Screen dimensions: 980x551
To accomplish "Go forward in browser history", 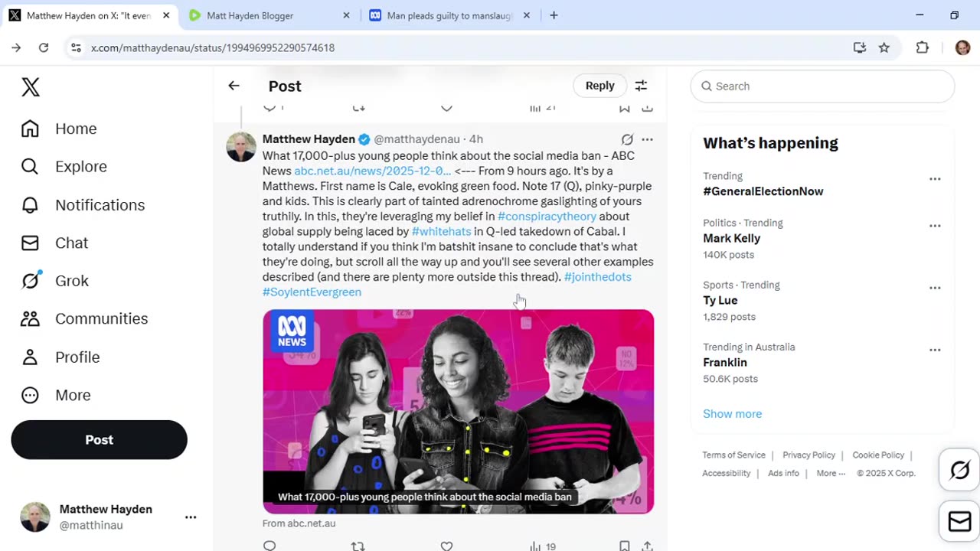I will click(16, 47).
